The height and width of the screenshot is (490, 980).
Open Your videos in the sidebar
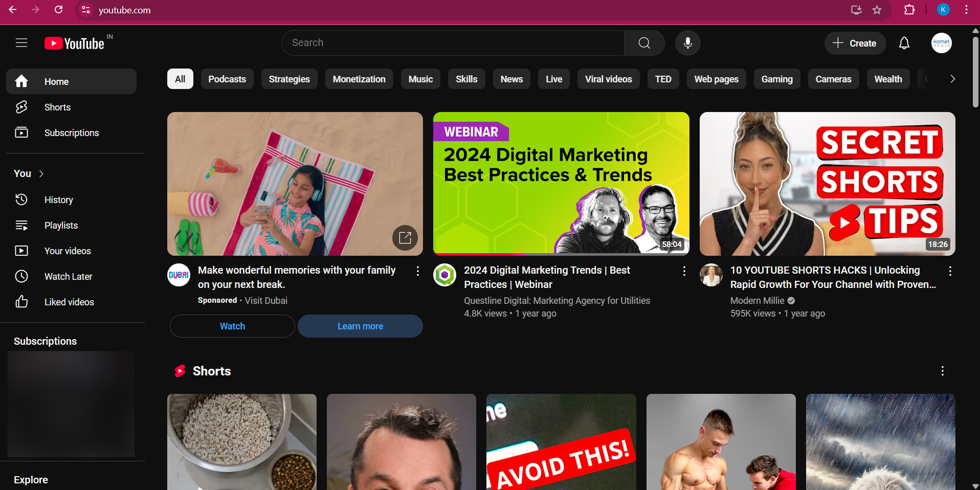(71, 251)
